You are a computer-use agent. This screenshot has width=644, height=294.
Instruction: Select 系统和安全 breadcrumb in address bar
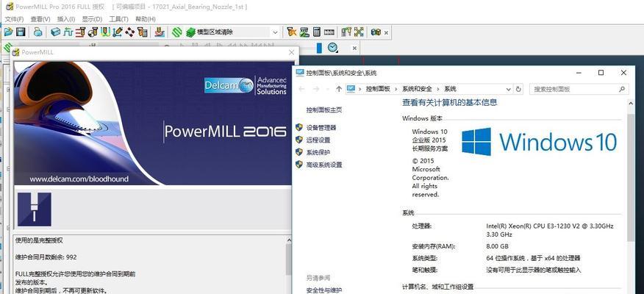[x=417, y=89]
